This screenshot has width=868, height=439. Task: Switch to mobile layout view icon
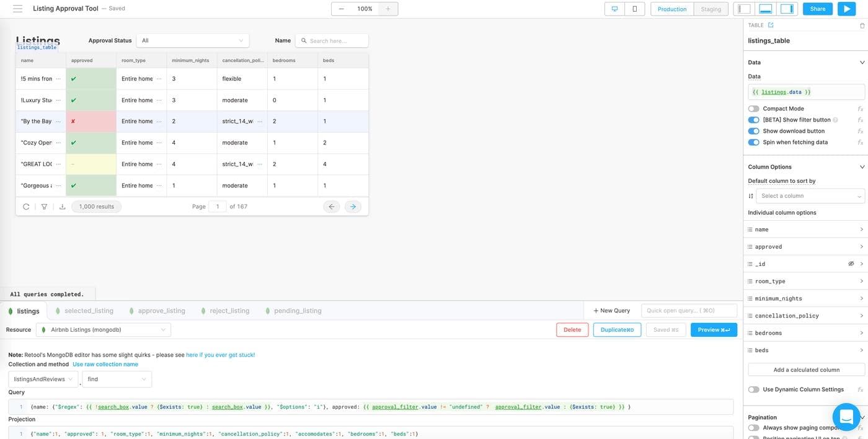click(x=634, y=9)
